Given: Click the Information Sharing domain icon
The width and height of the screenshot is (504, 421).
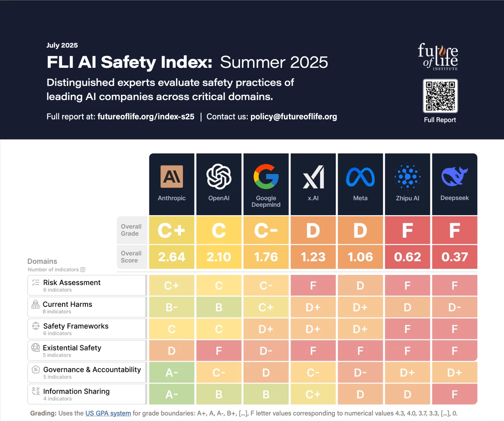Looking at the screenshot, I should [36, 391].
